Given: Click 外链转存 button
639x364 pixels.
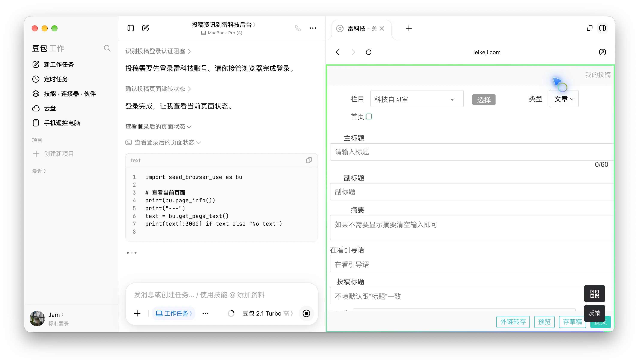Looking at the screenshot, I should click(x=513, y=322).
